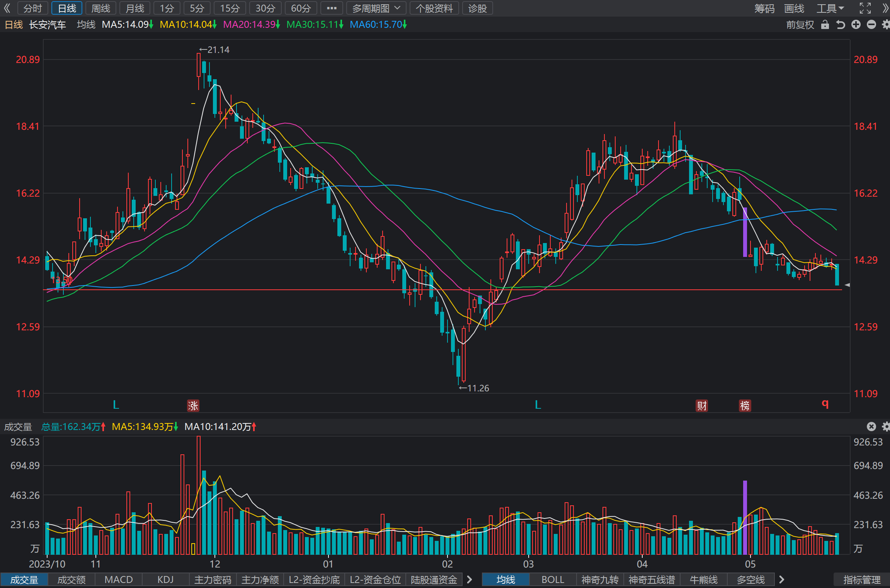This screenshot has height=588, width=890.
Task: Open the 筹码 chip distribution
Action: (764, 8)
